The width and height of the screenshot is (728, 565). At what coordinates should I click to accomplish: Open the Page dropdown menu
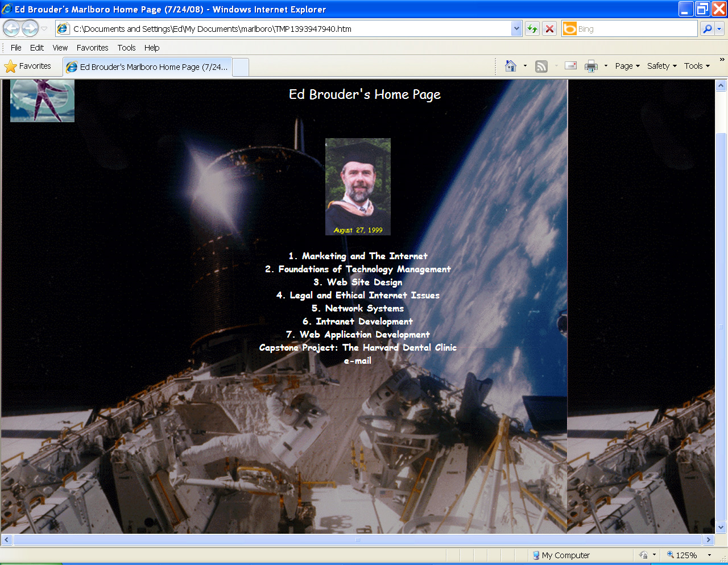627,66
